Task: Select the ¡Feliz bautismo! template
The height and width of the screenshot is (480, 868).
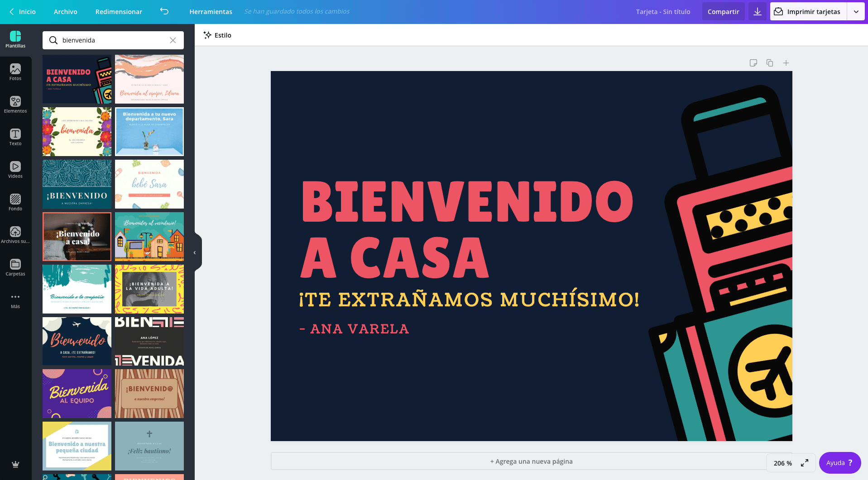Action: (x=149, y=446)
